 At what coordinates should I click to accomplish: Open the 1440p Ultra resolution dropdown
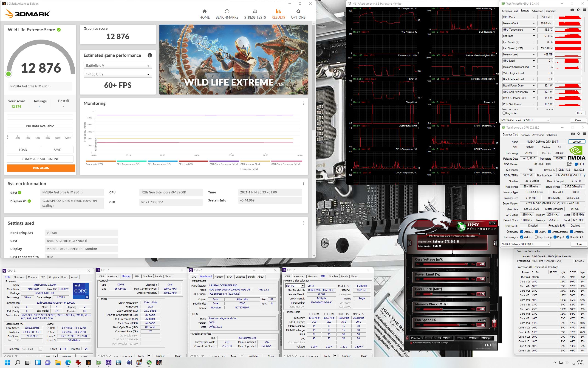[x=118, y=74]
